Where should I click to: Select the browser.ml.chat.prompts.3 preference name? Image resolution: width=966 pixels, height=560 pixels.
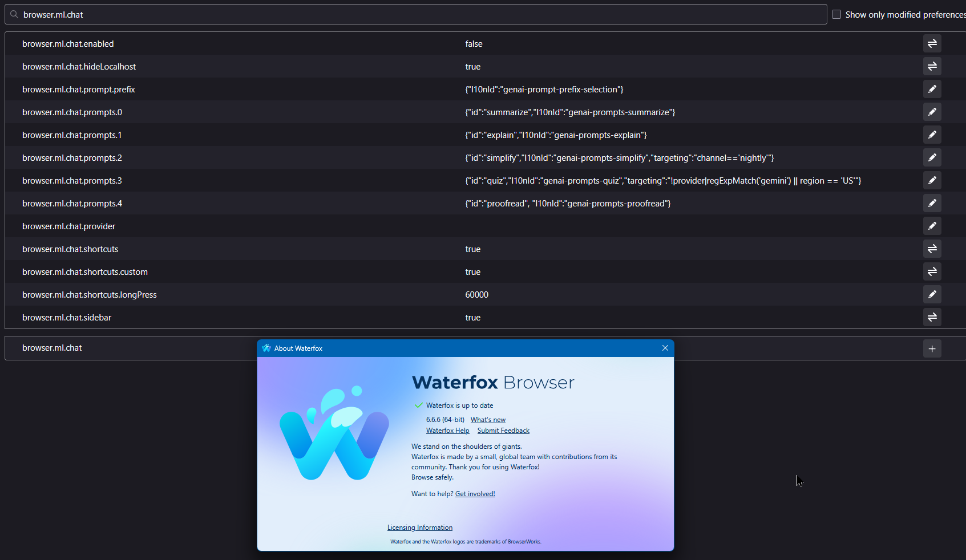coord(72,181)
